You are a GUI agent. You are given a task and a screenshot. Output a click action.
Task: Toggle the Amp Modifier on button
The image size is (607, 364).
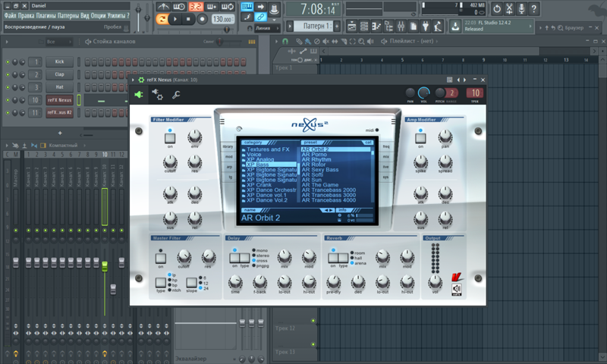pyautogui.click(x=420, y=138)
